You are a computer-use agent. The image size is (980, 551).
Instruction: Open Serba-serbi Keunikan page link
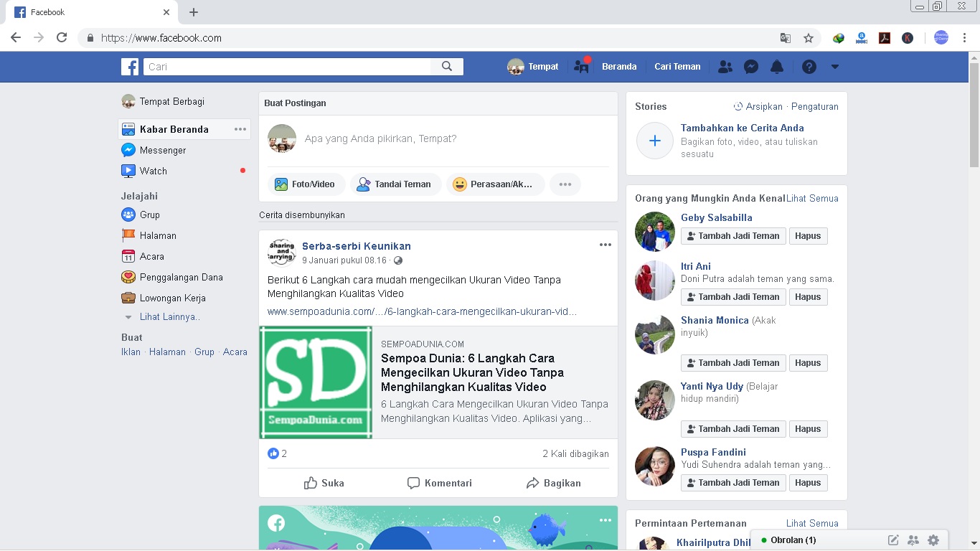point(357,246)
